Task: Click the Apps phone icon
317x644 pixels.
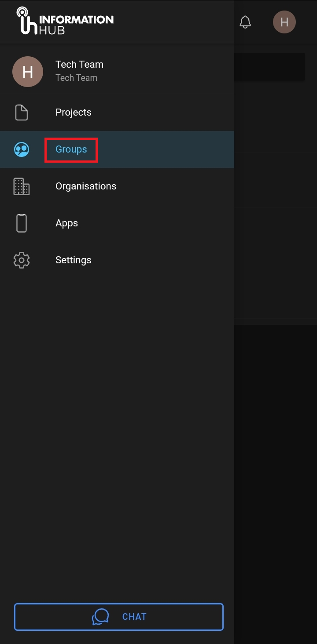Action: [x=22, y=223]
